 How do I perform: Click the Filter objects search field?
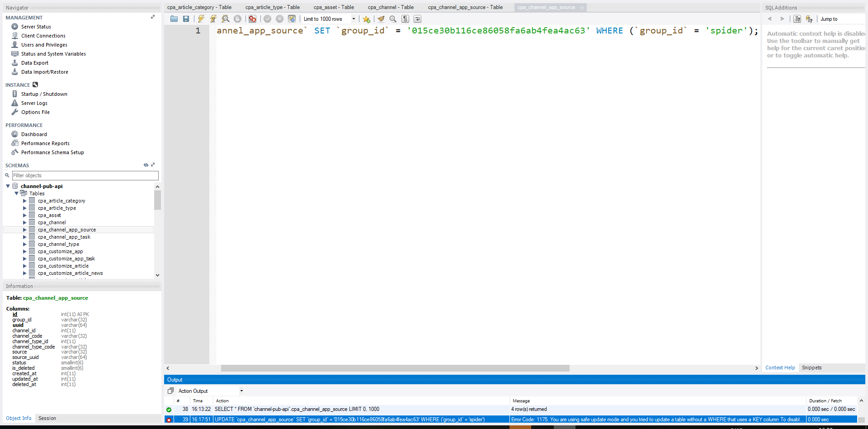click(x=85, y=175)
